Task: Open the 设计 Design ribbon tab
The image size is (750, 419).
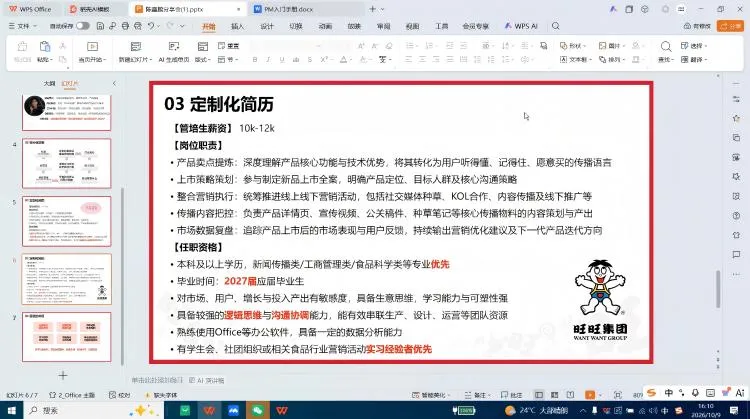Action: click(x=266, y=26)
